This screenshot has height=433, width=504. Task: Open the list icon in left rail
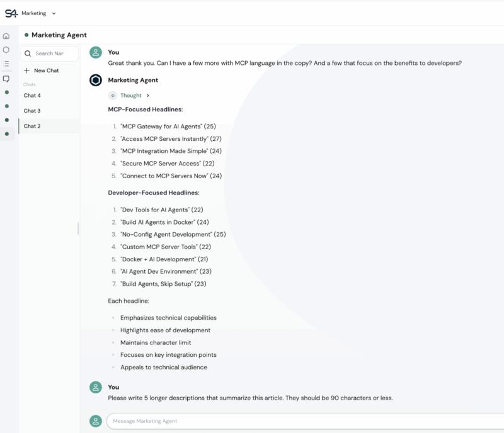pyautogui.click(x=6, y=64)
